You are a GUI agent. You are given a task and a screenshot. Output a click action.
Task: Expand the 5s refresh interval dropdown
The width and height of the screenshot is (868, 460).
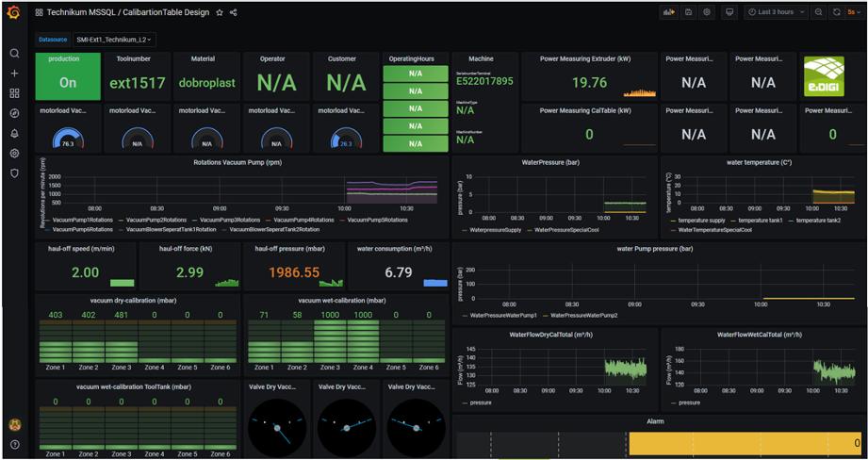point(854,12)
